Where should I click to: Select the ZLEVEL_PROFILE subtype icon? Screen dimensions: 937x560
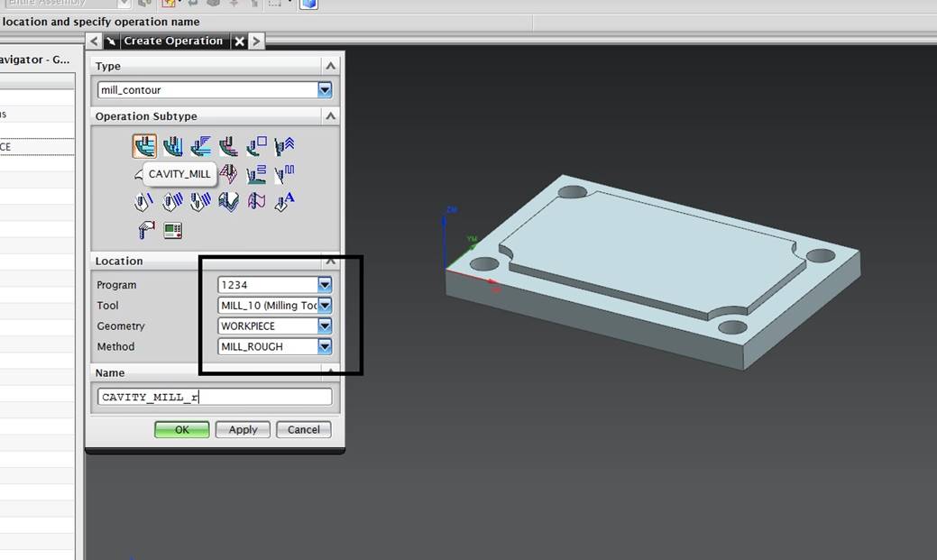point(256,146)
